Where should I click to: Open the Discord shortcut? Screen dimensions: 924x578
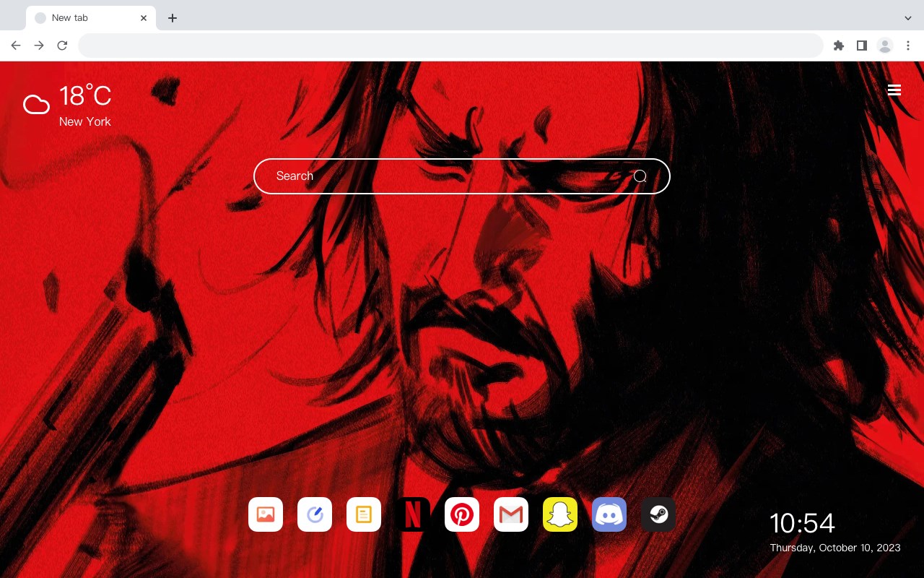pos(609,514)
